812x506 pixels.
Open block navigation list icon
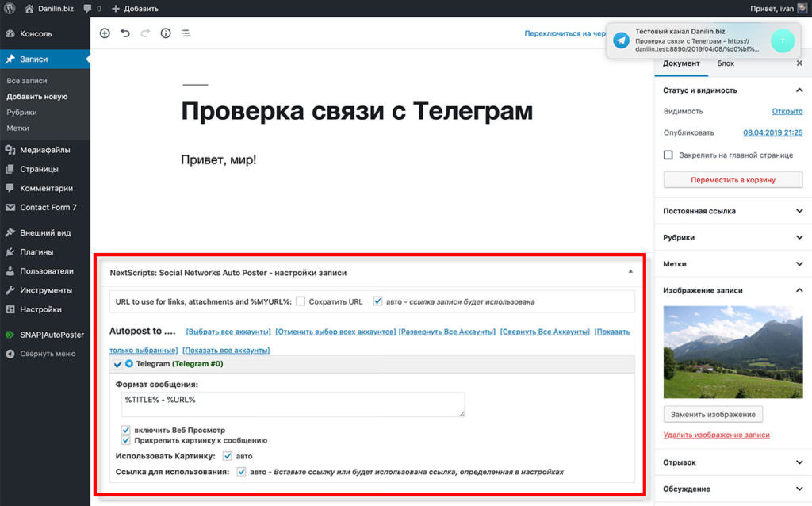[x=186, y=33]
